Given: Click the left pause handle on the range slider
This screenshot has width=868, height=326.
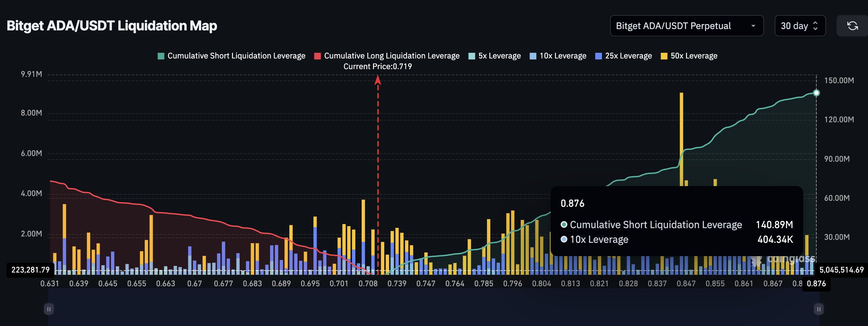Looking at the screenshot, I should (49, 308).
